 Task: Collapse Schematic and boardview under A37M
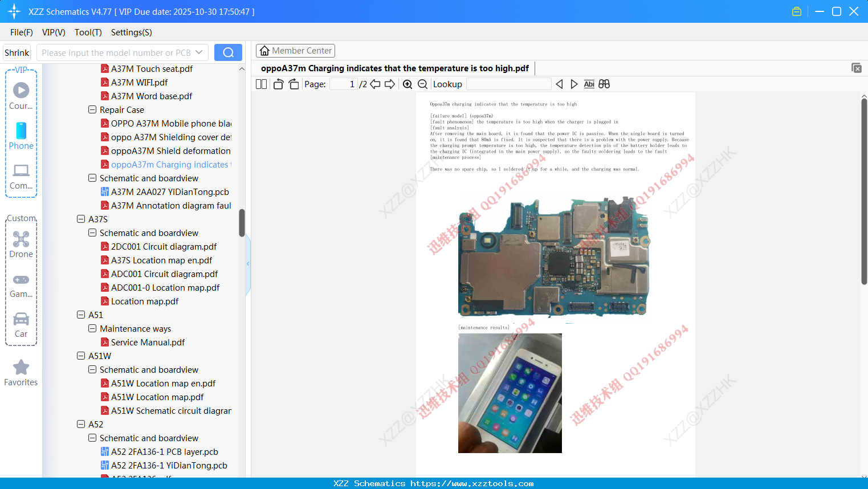click(92, 178)
